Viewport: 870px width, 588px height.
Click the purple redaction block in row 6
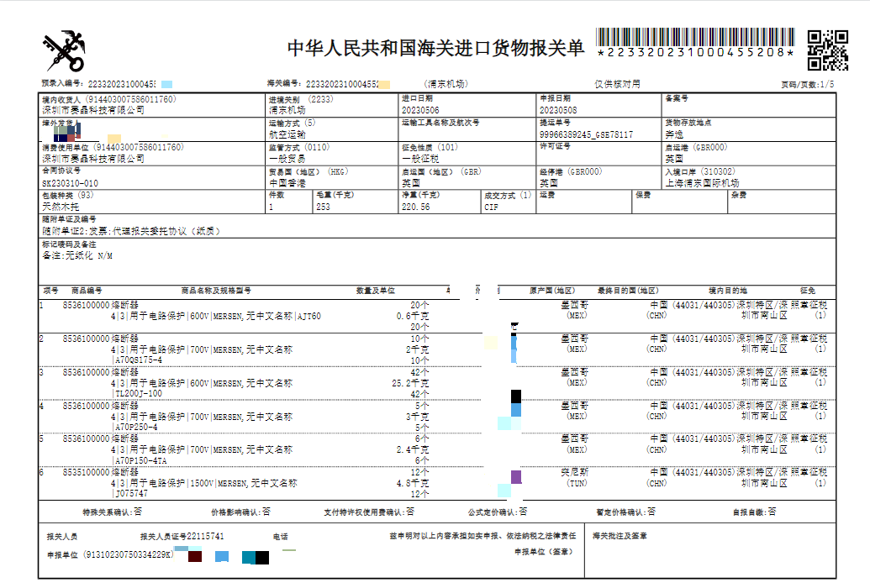(516, 477)
